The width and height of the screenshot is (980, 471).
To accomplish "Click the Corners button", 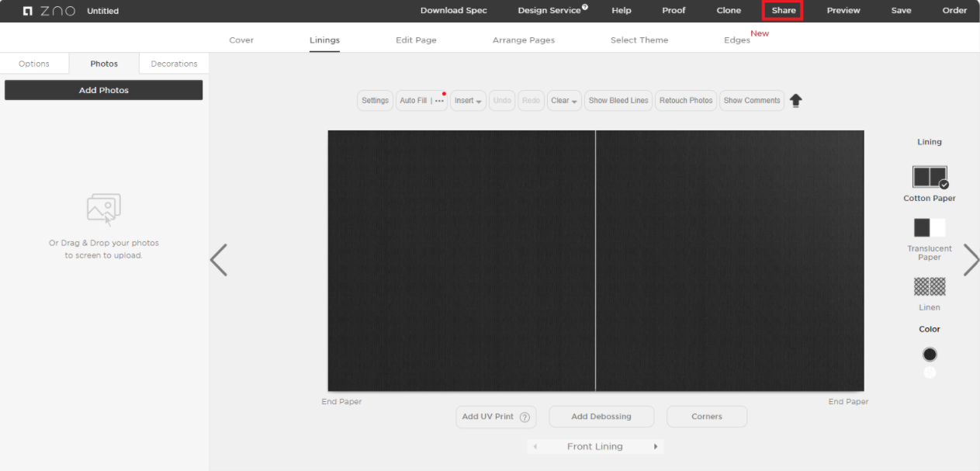I will 707,417.
